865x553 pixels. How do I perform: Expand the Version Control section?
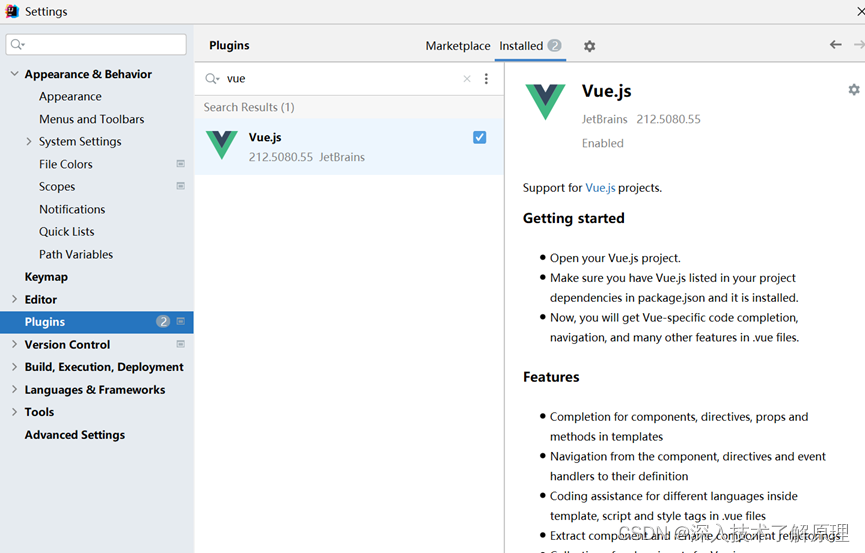click(14, 344)
